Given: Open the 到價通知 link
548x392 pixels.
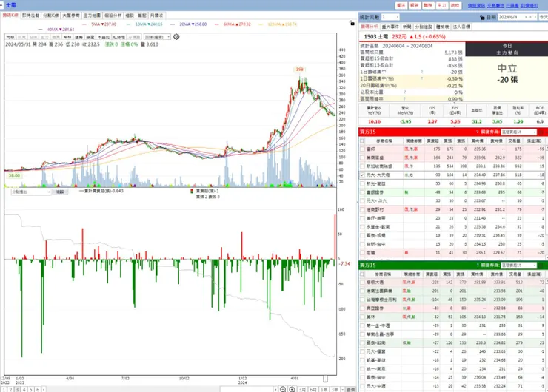Looking at the screenshot, I should (529, 6).
